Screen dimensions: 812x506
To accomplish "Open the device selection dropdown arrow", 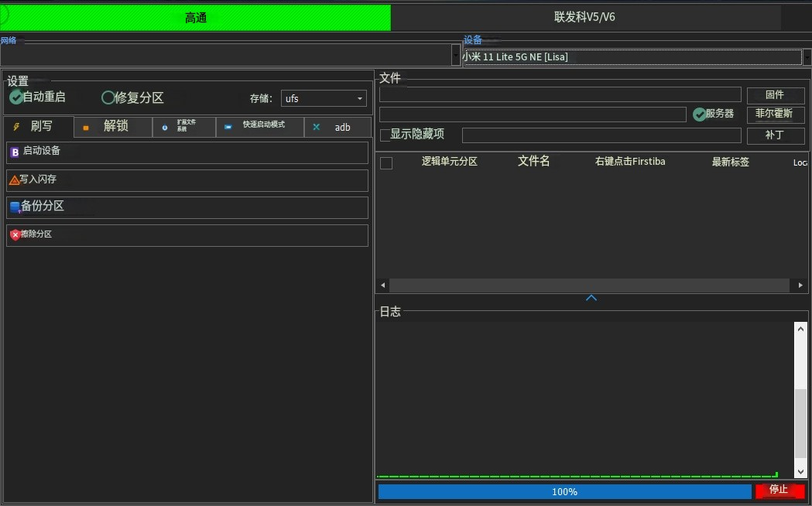I will pyautogui.click(x=807, y=56).
